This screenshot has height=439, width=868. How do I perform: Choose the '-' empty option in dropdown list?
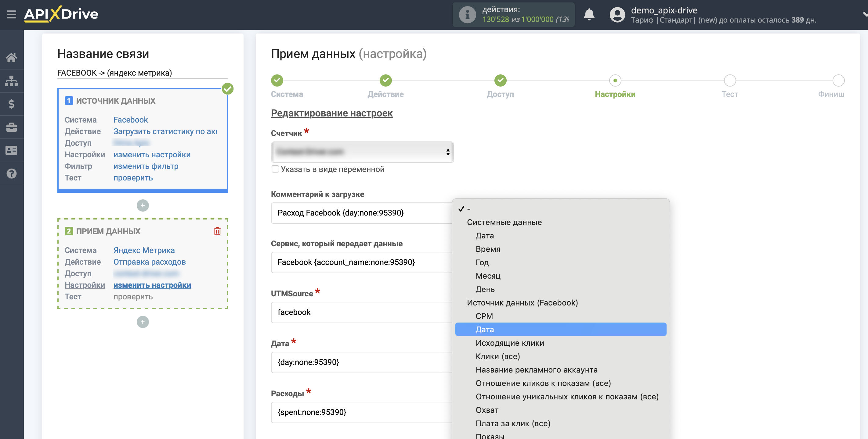561,209
